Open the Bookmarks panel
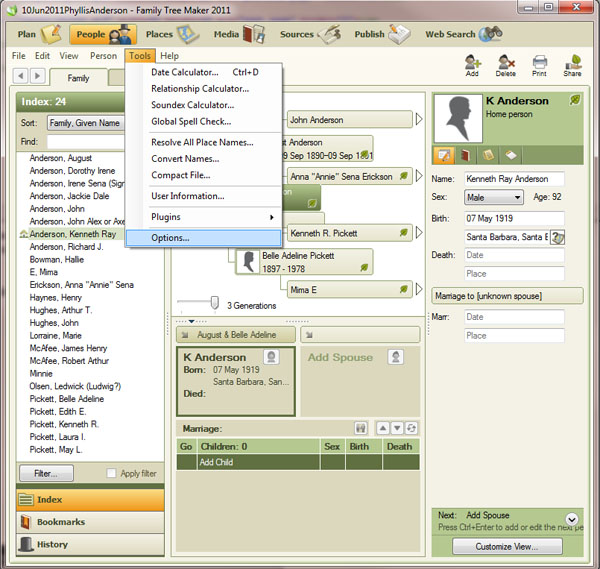 pyautogui.click(x=90, y=522)
